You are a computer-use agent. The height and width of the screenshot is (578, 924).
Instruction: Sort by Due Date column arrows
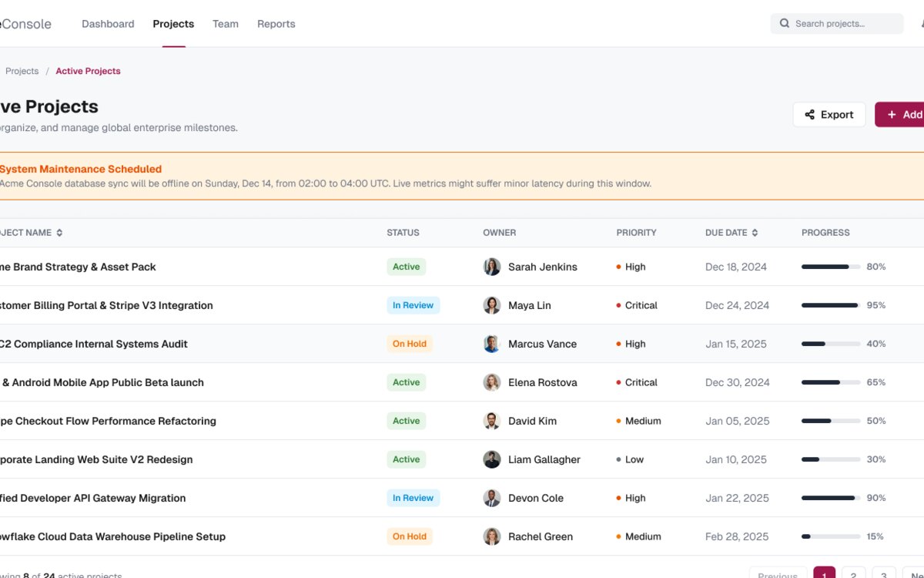[x=755, y=233]
